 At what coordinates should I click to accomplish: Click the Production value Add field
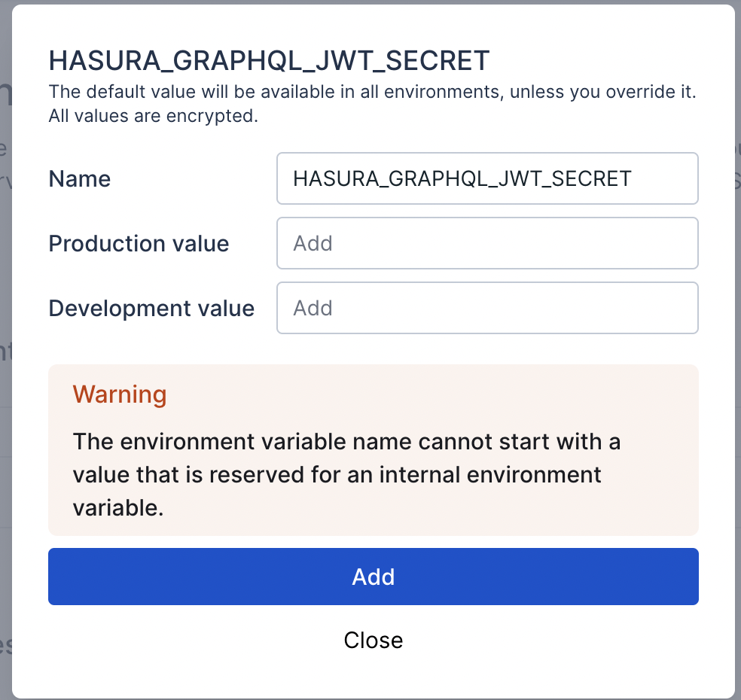click(x=487, y=243)
